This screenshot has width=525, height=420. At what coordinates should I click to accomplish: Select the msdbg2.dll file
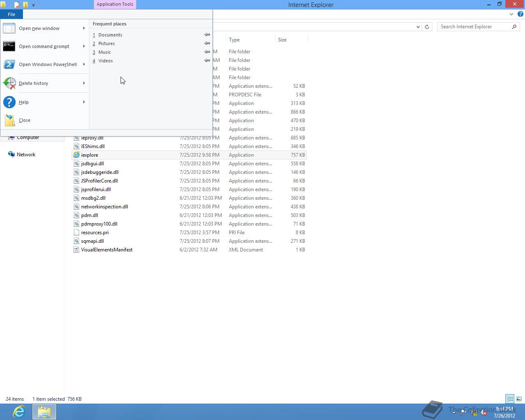(x=93, y=198)
